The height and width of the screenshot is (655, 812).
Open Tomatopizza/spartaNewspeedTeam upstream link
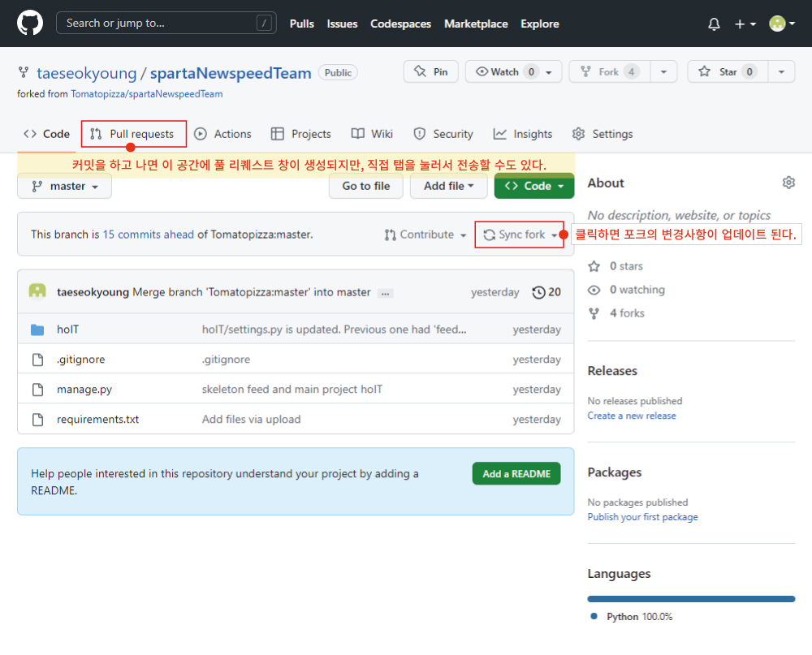pos(146,93)
